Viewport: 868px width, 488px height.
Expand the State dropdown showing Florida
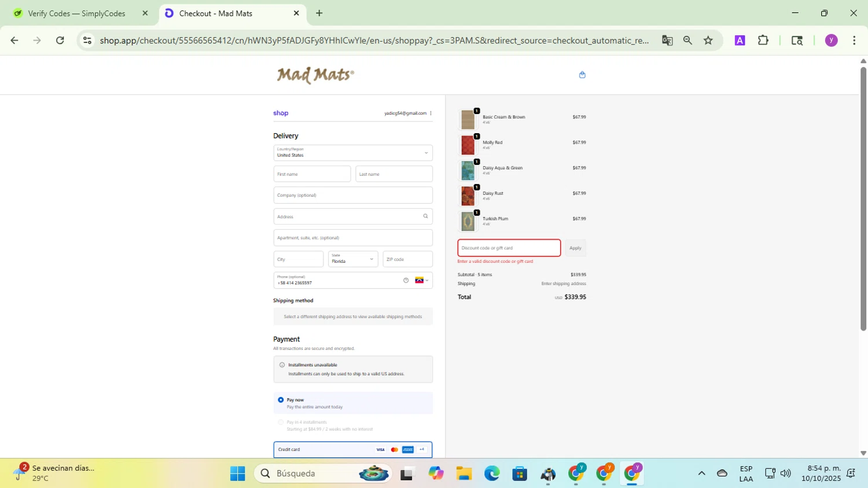pyautogui.click(x=353, y=259)
